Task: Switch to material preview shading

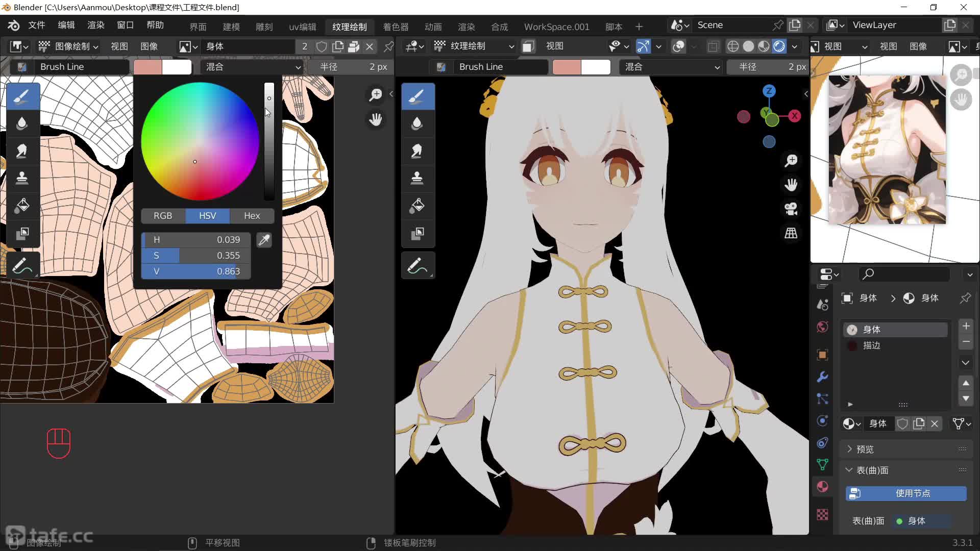Action: coord(764,46)
